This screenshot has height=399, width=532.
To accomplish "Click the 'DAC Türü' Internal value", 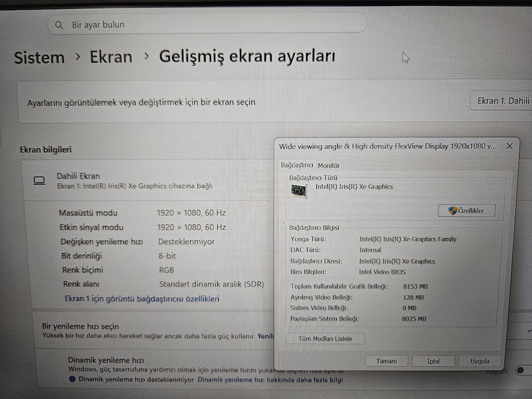I will pos(370,250).
